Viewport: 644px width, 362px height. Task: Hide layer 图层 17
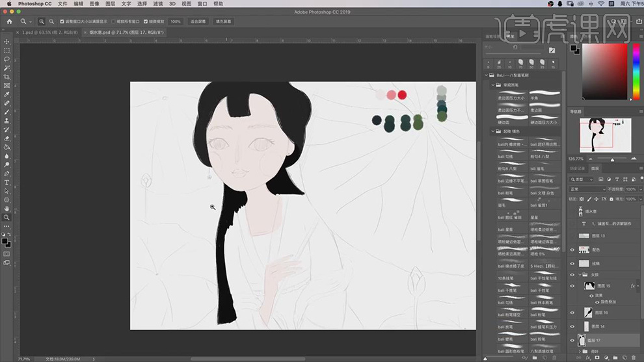[x=572, y=341]
